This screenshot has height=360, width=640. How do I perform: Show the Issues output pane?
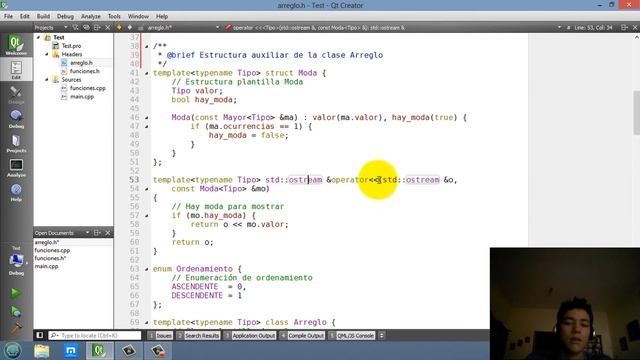pyautogui.click(x=160, y=335)
